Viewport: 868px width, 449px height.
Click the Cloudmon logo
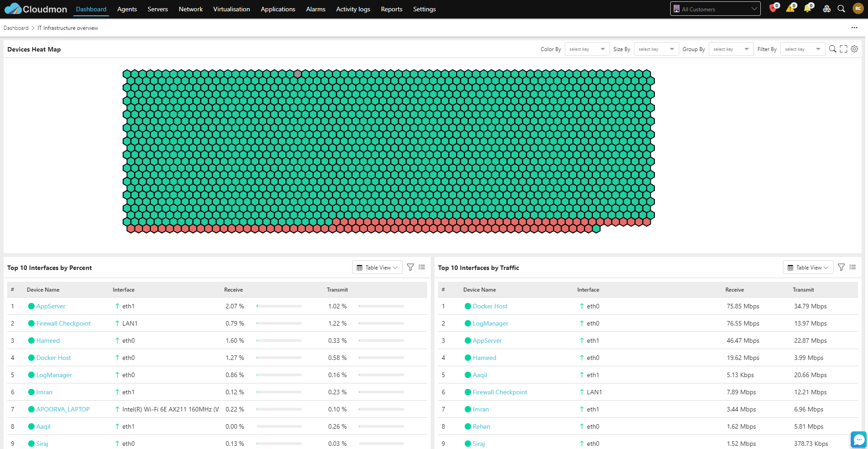35,9
